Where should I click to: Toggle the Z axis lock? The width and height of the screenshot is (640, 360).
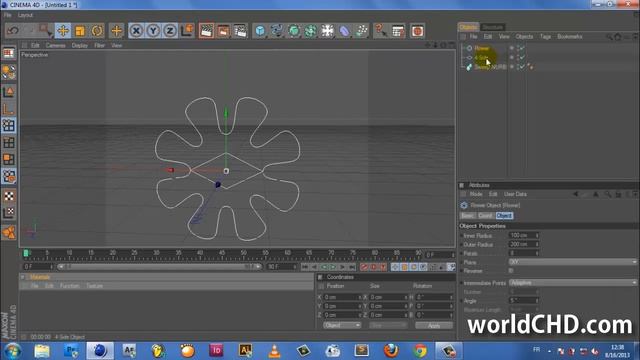(x=170, y=31)
